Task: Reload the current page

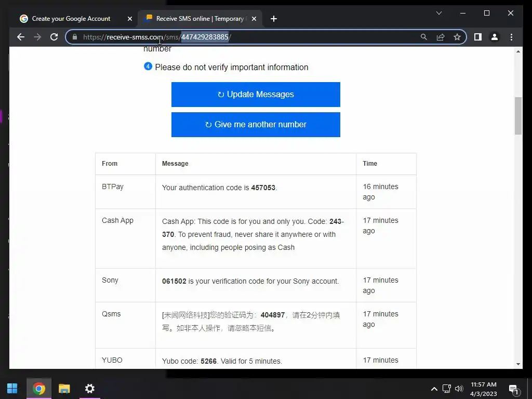Action: point(54,37)
